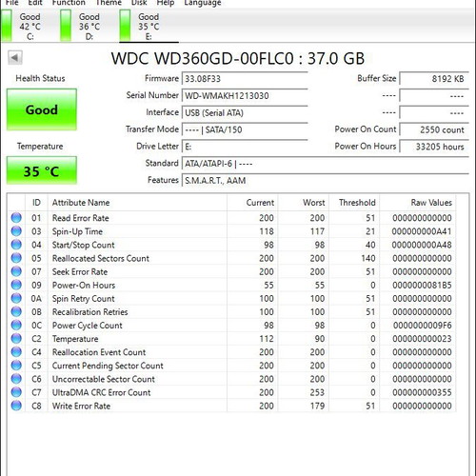Click the Features field S.M.A.R.T., AAM

pyautogui.click(x=326, y=180)
